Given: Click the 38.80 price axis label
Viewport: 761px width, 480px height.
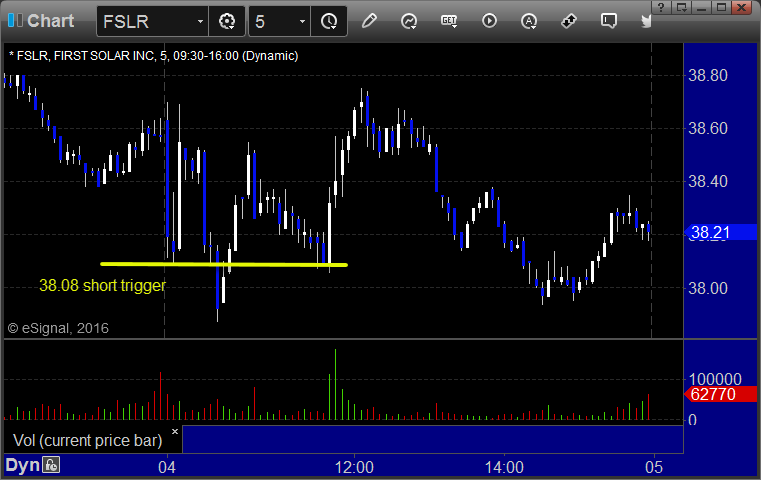Looking at the screenshot, I should coord(708,75).
